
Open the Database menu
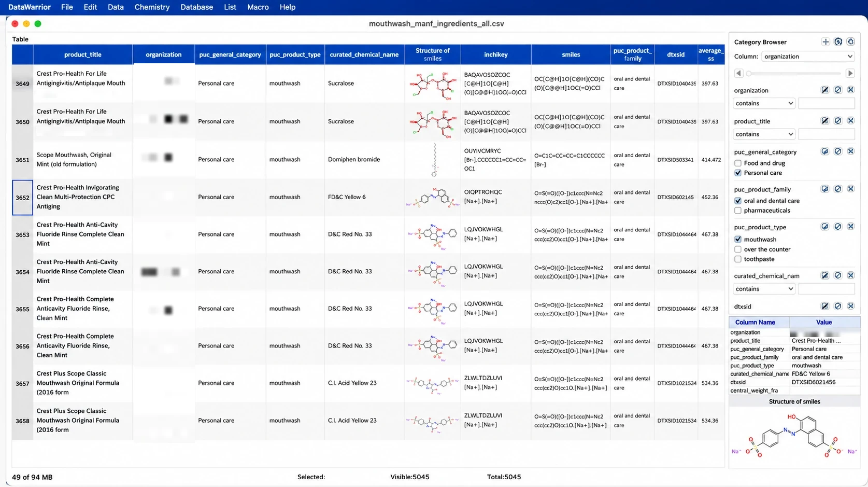[x=196, y=7]
